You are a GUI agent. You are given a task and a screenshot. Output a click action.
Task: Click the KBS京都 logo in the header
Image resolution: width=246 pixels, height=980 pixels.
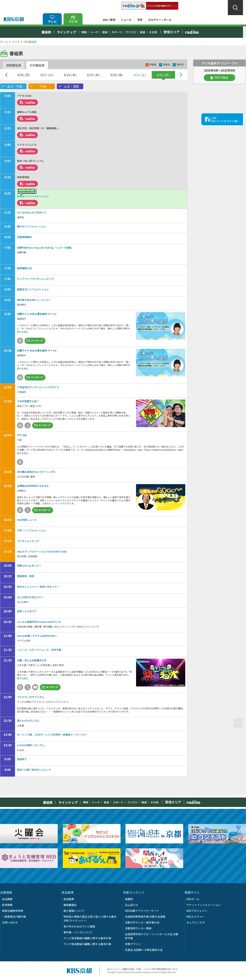click(x=14, y=19)
